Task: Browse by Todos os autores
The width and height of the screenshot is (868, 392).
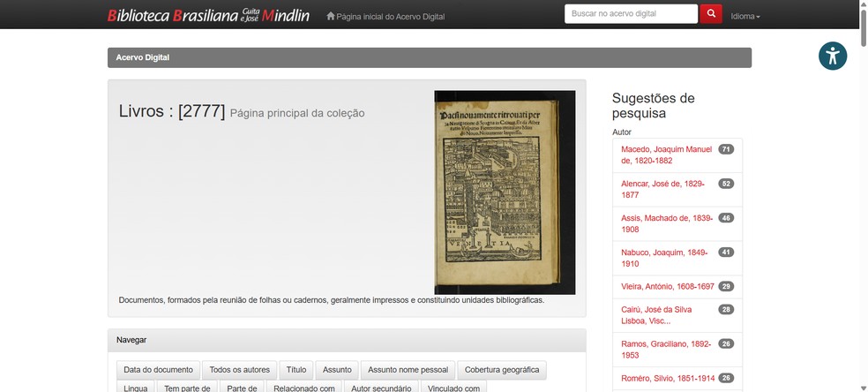Action: coord(240,370)
